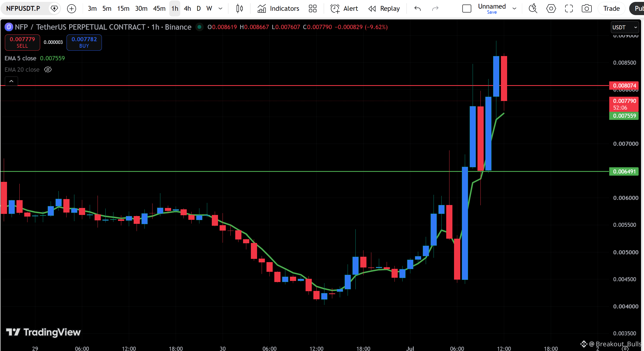Select the 1h timeframe
644x351 pixels.
click(175, 9)
